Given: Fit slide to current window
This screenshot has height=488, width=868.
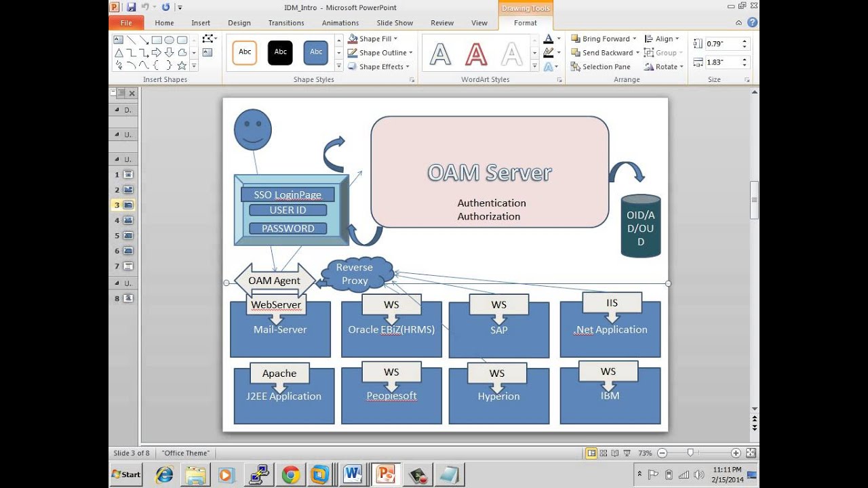Looking at the screenshot, I should pyautogui.click(x=751, y=453).
